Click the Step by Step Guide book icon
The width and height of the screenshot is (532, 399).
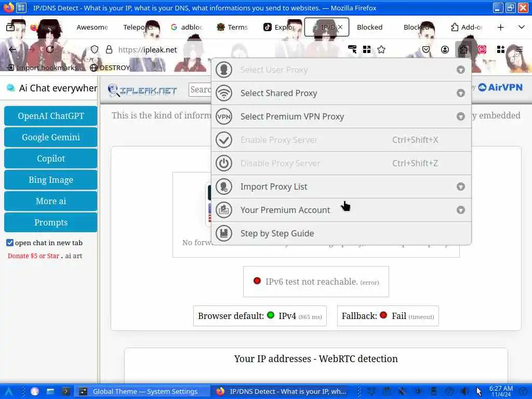(223, 233)
